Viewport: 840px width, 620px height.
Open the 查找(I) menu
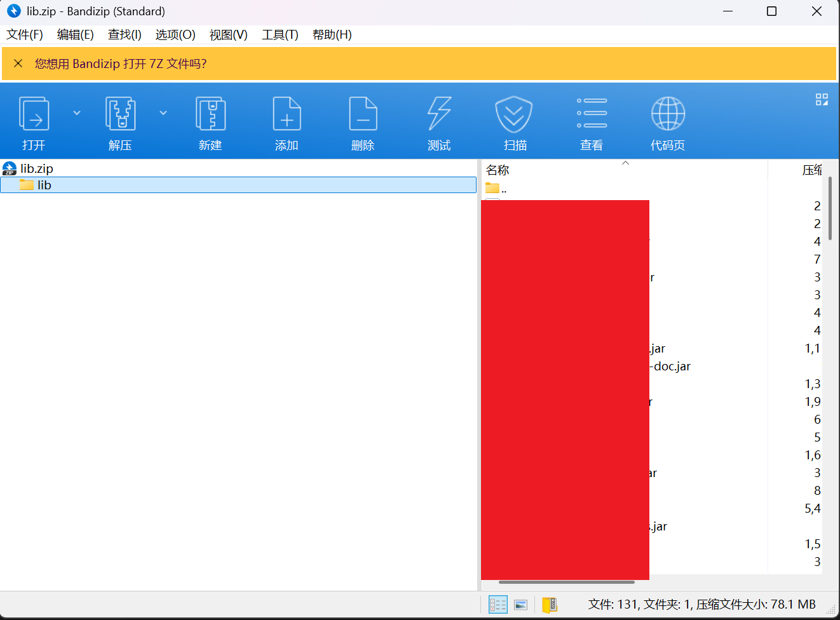click(125, 34)
